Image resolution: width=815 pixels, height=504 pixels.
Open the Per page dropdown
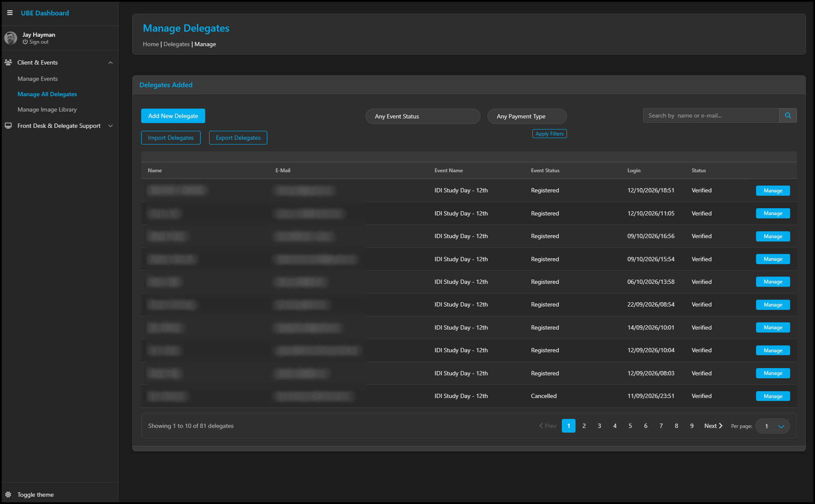tap(773, 426)
